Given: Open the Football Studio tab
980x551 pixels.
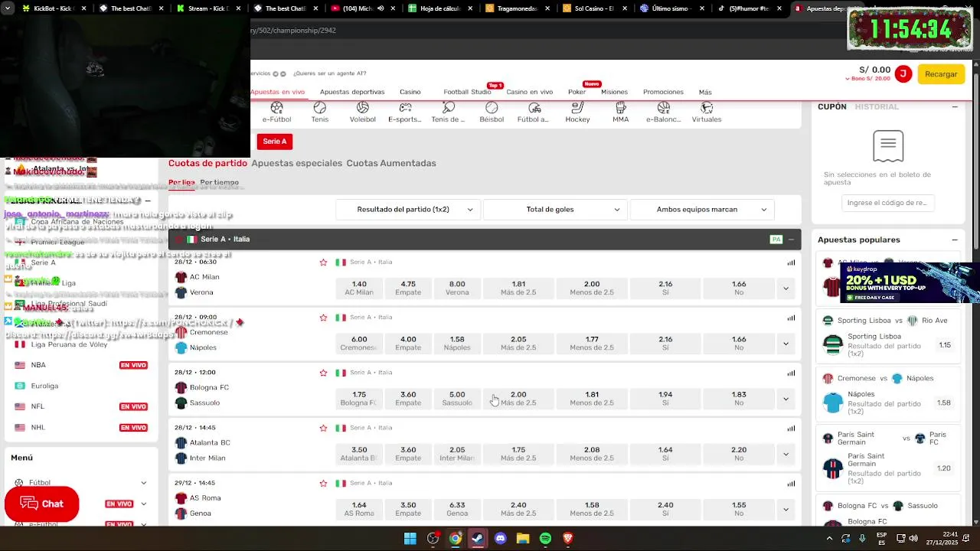Looking at the screenshot, I should (467, 92).
